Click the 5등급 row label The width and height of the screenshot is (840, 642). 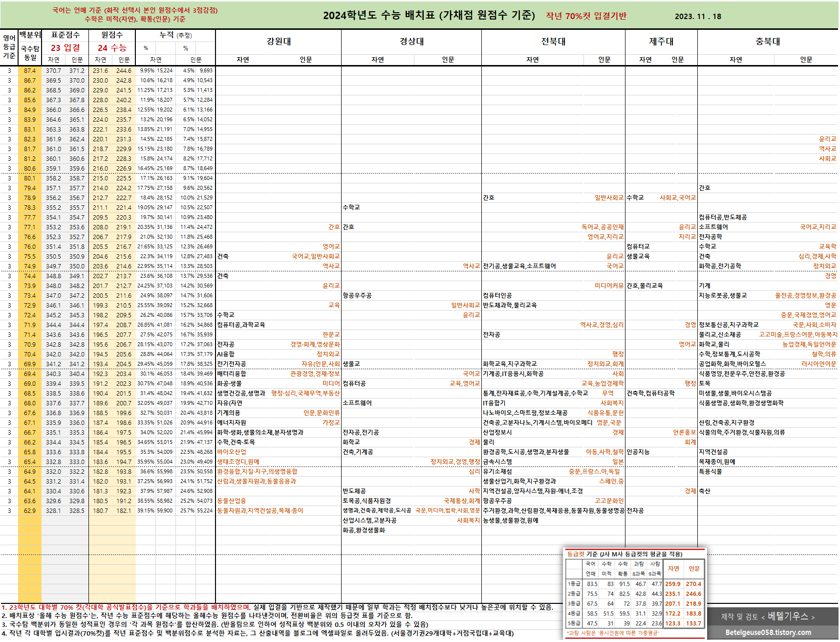574,623
